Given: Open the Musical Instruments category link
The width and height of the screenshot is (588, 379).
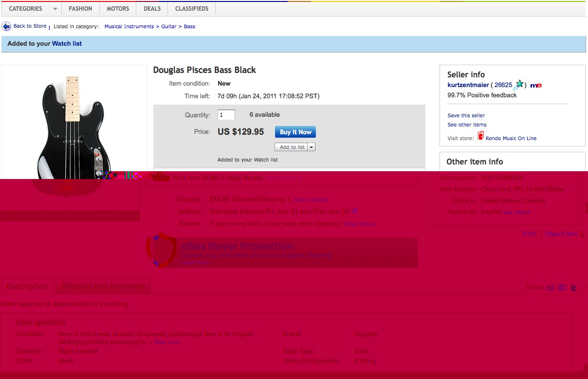Looking at the screenshot, I should (x=129, y=26).
